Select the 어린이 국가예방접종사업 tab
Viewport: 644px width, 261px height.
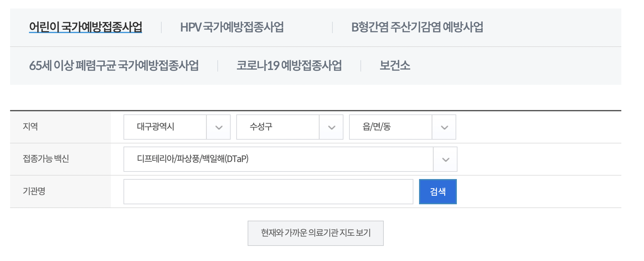click(86, 27)
